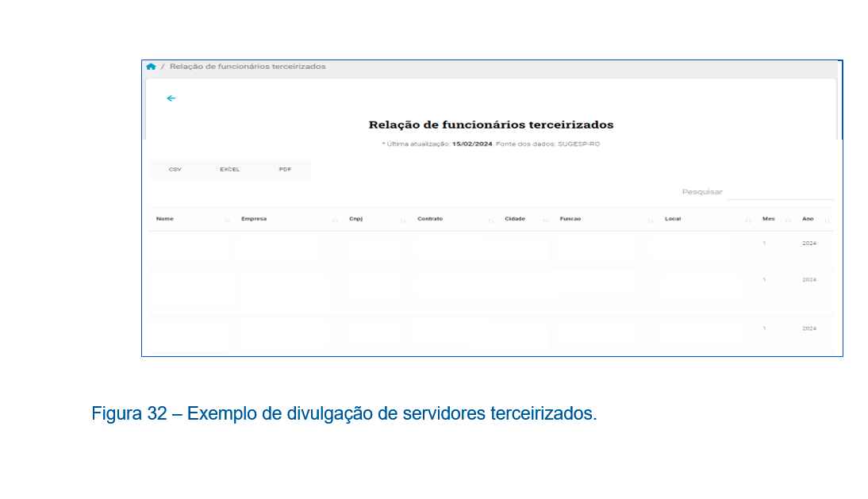Sort by Cidade column arrows
The image size is (868, 499).
pos(545,221)
